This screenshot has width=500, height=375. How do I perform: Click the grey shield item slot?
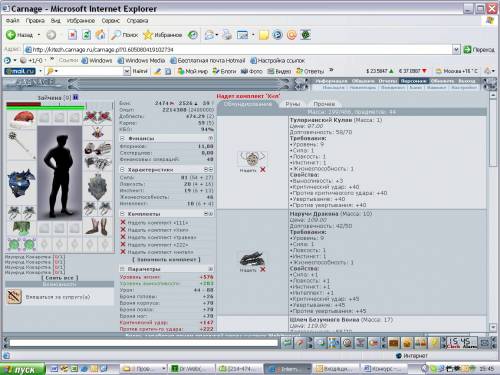click(98, 187)
